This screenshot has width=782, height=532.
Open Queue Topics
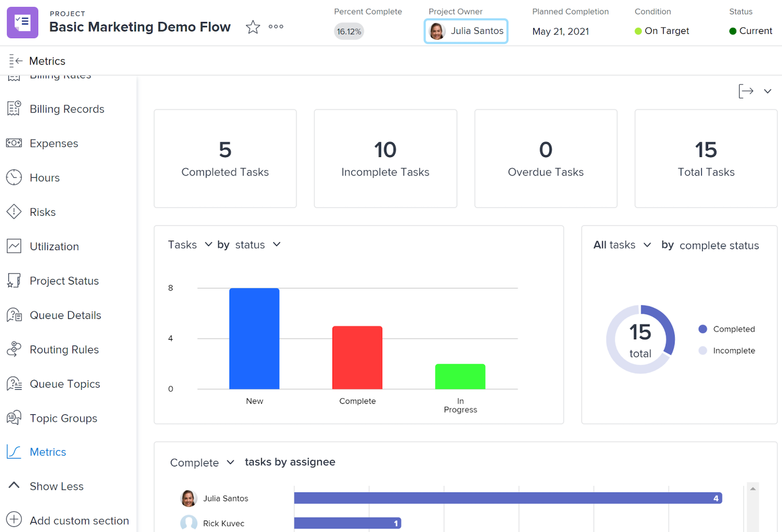(x=65, y=384)
